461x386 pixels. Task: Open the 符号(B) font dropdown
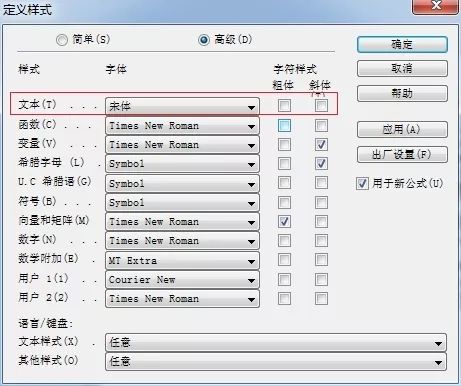pos(182,203)
